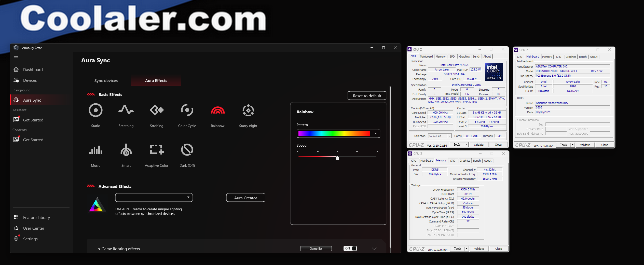644x265 pixels.
Task: Click Validate in CPU-Z CPU window
Action: [x=478, y=145]
